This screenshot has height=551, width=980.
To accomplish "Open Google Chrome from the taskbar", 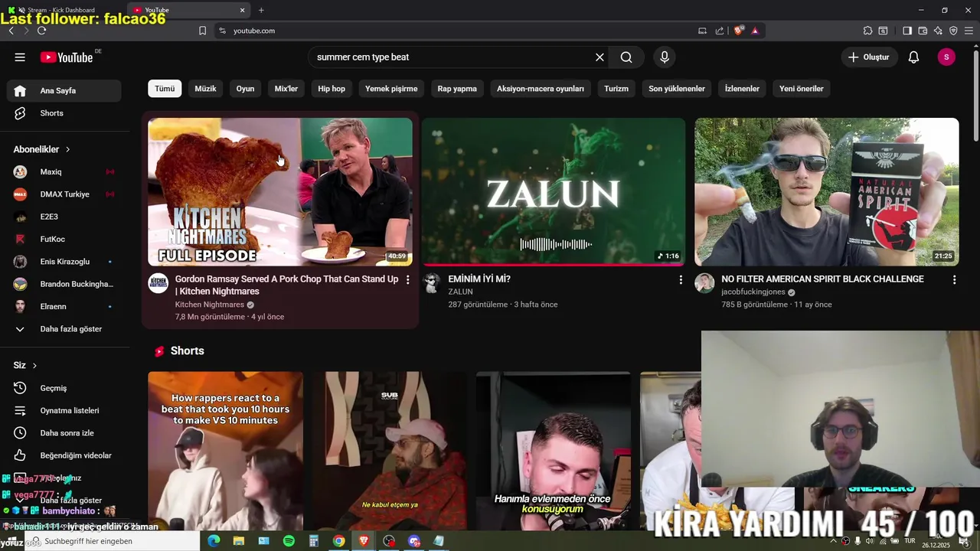I will [338, 541].
